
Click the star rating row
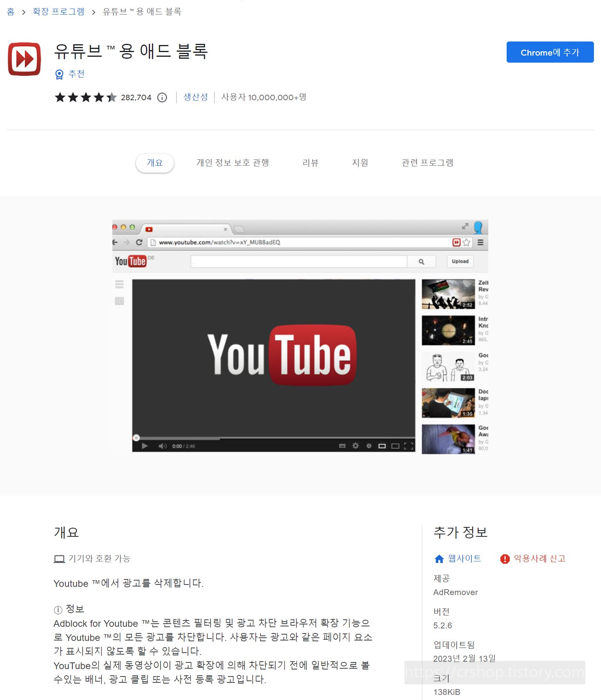click(x=86, y=97)
